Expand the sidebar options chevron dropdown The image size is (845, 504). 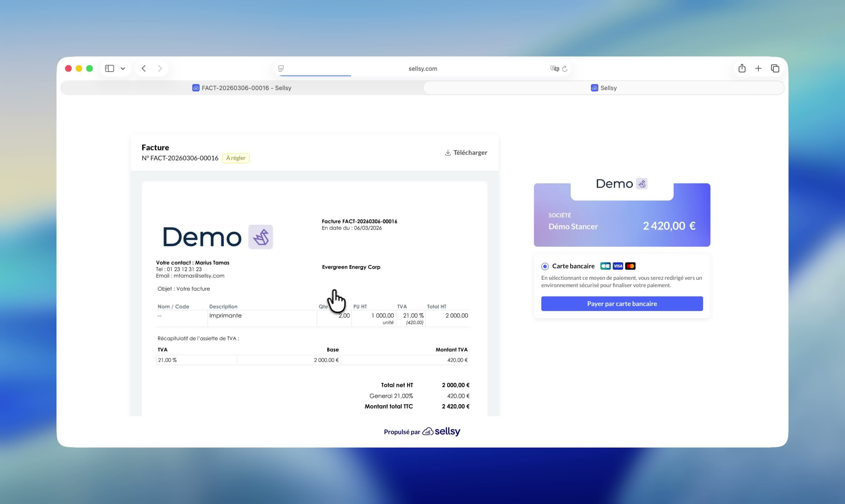123,69
